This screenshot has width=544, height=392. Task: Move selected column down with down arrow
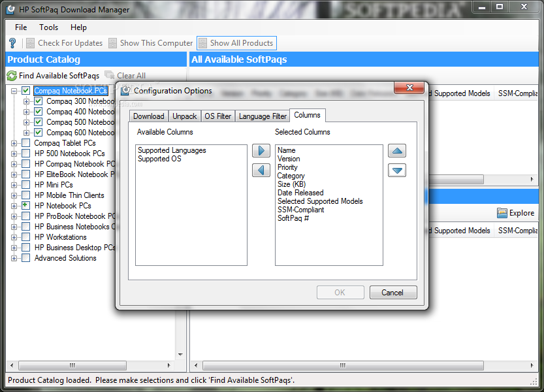[x=397, y=171]
